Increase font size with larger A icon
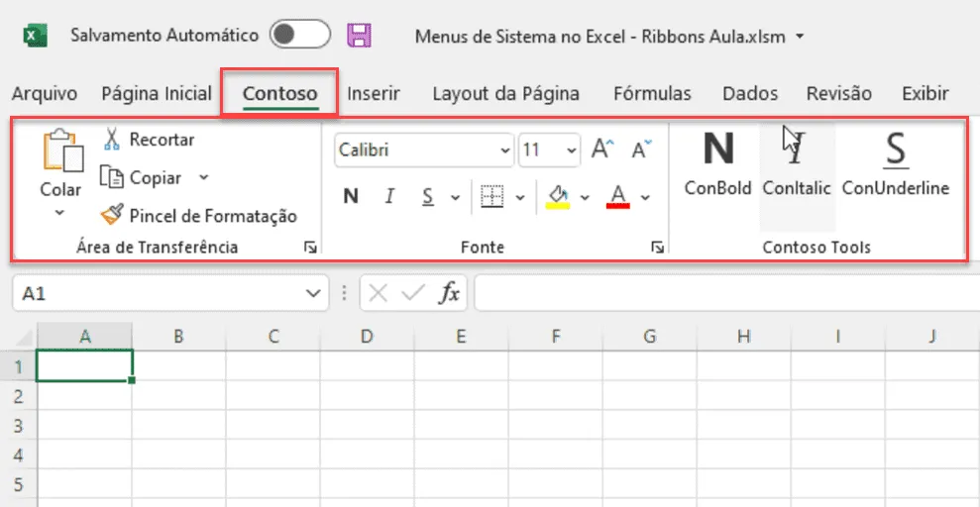980x507 pixels. (x=603, y=150)
